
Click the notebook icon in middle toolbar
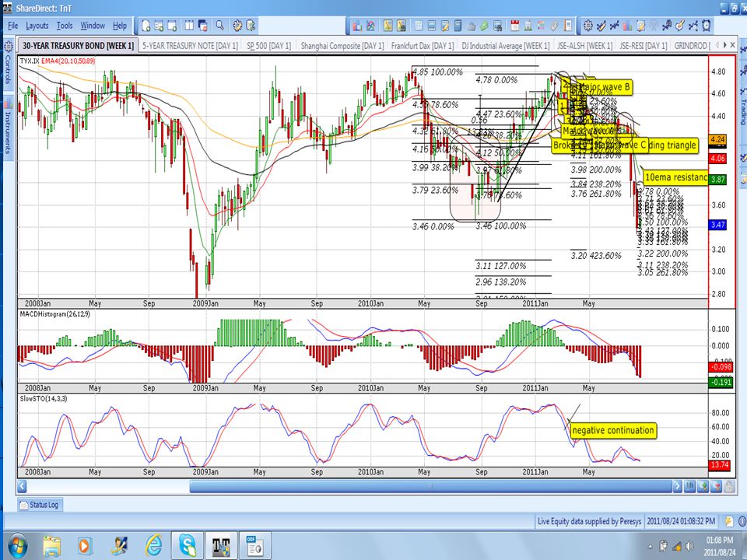tap(567, 25)
